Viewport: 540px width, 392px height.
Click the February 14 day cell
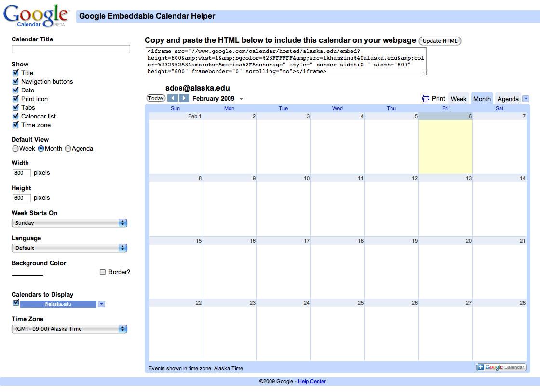pyautogui.click(x=499, y=206)
